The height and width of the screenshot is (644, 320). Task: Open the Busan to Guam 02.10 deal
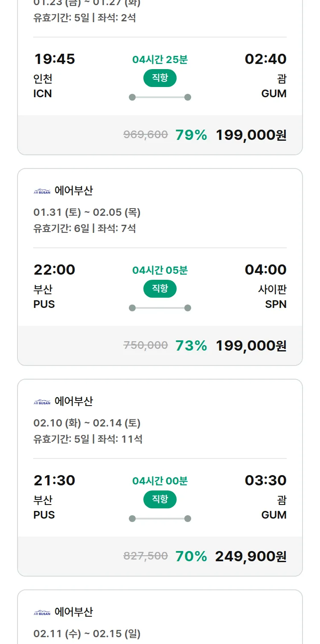click(160, 478)
